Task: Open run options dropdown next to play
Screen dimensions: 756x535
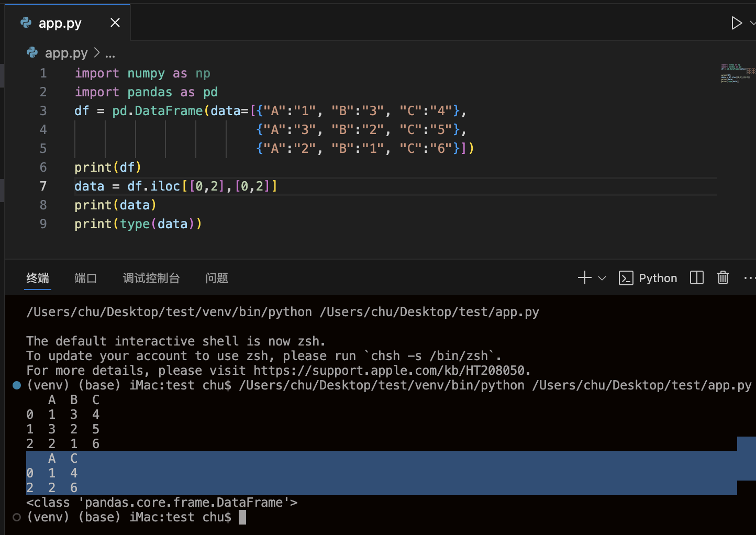Action: coord(752,23)
